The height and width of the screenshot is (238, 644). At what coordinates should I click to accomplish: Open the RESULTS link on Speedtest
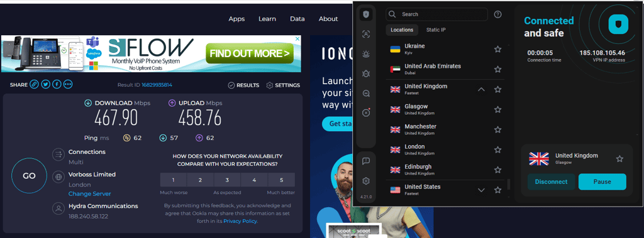tap(243, 85)
